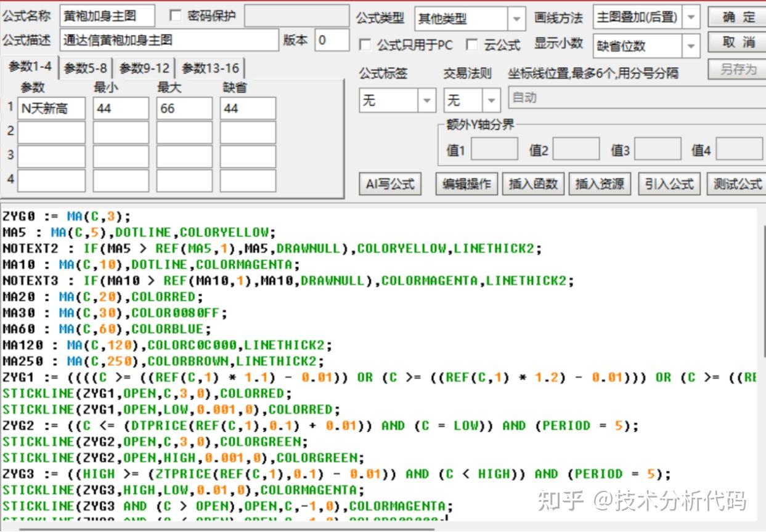Switch to 参数1-4 tab
This screenshot has width=766, height=532.
30,67
